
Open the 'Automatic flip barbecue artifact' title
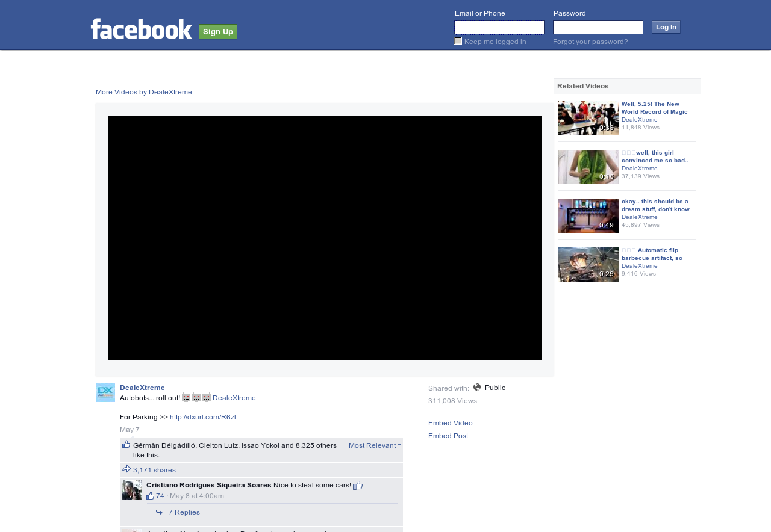pos(652,254)
